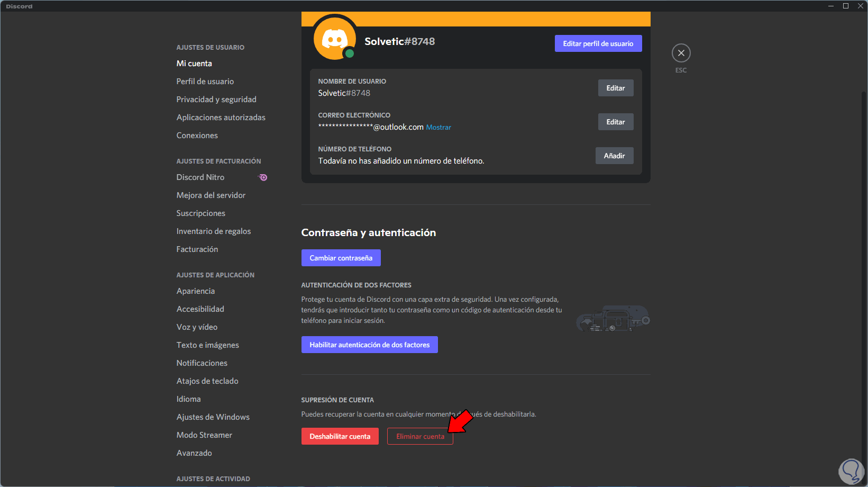Close the Discord window
The height and width of the screenshot is (487, 868).
coord(861,6)
